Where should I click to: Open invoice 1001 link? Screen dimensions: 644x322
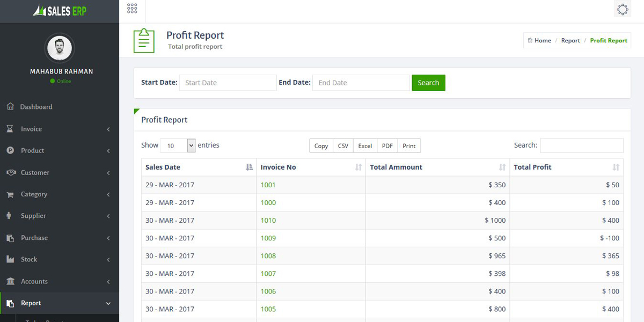click(x=268, y=185)
